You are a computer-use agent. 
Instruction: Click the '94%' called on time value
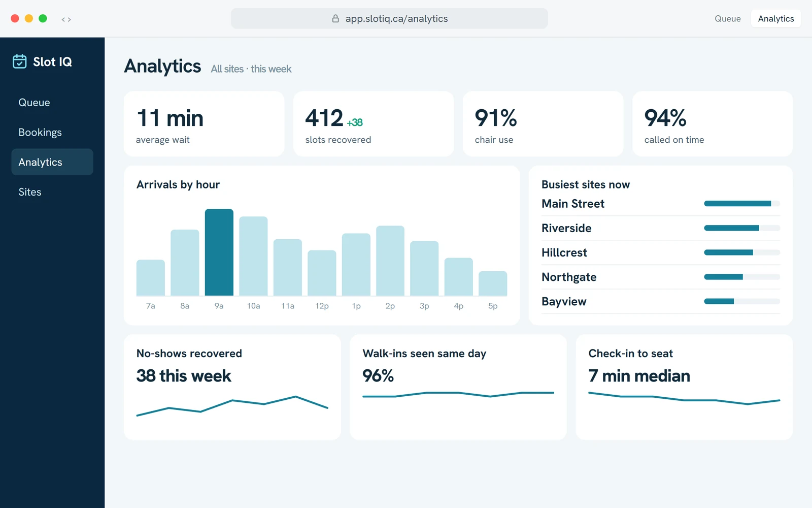665,118
